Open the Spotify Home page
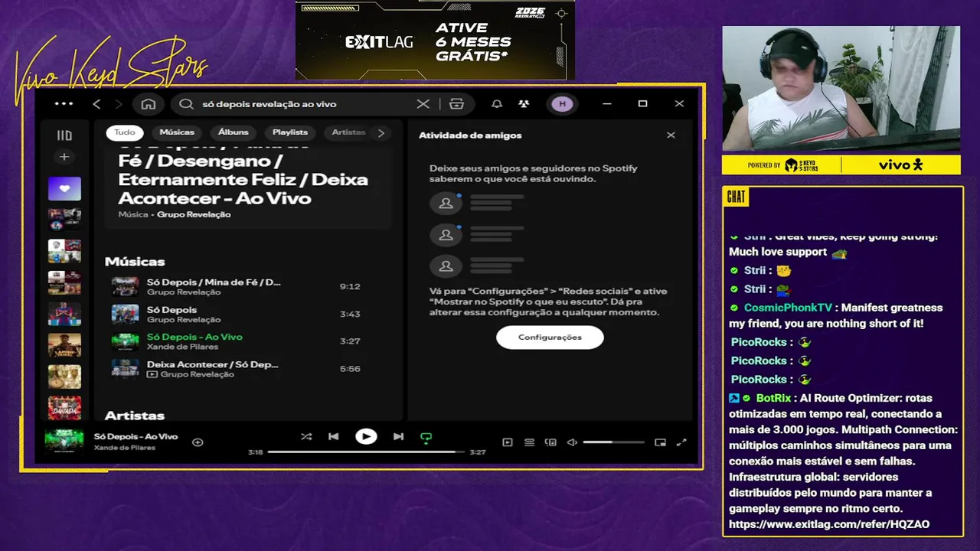980x551 pixels. pyautogui.click(x=149, y=104)
